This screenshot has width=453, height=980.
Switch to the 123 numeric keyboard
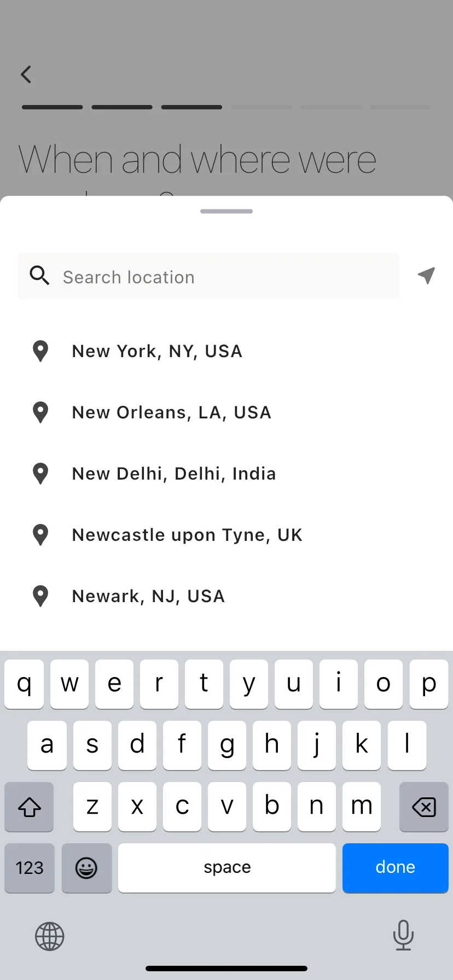30,868
